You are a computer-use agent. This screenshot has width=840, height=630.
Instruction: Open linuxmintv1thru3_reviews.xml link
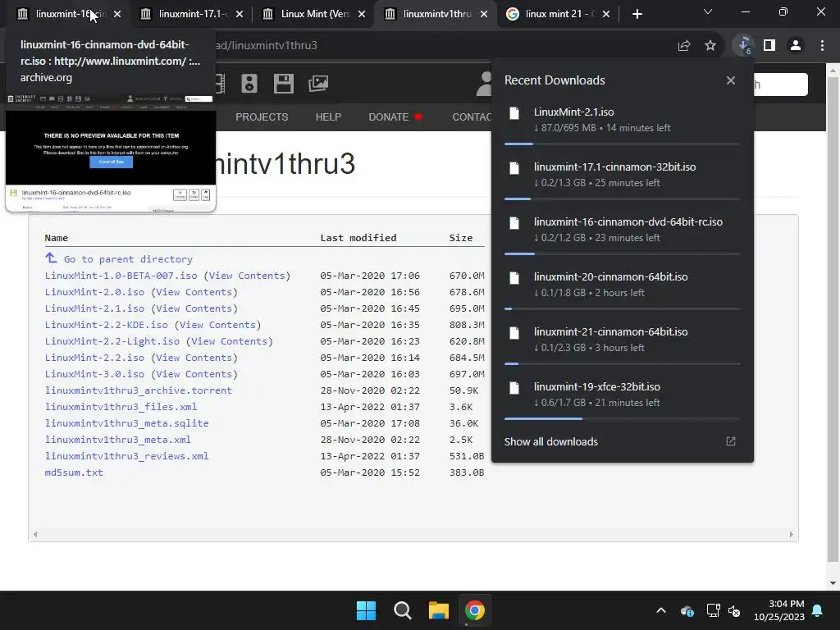(x=126, y=456)
